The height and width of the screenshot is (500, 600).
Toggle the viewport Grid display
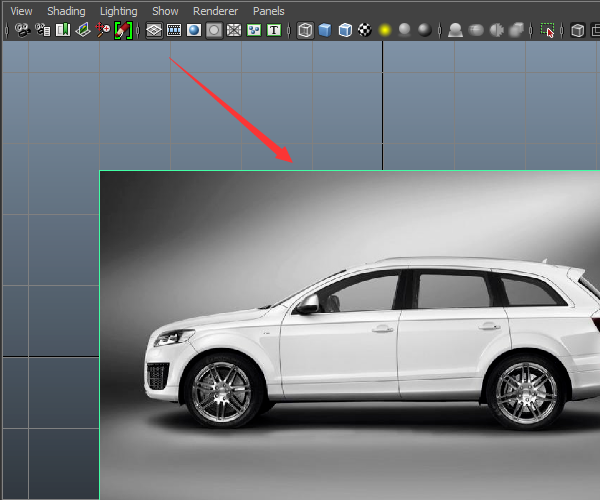154,31
